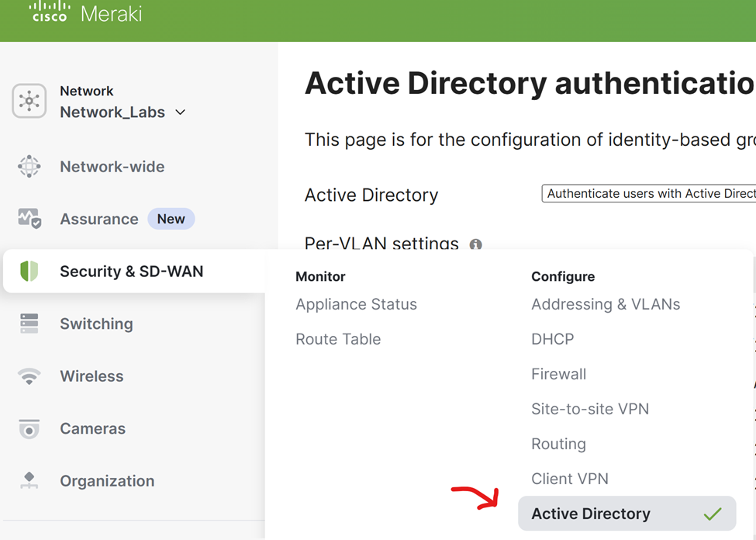Click the Meraki wordmark text
The height and width of the screenshot is (540, 756).
coord(112,13)
